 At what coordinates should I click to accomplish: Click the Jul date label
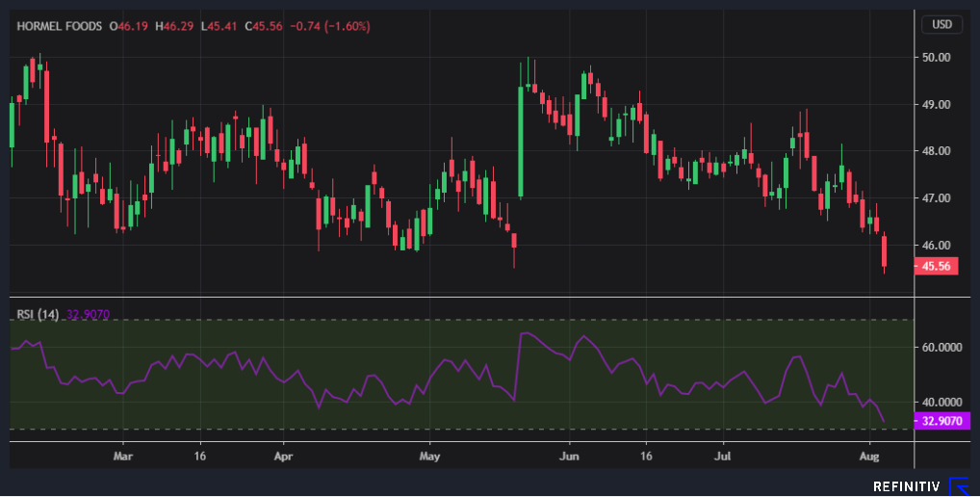(x=723, y=457)
